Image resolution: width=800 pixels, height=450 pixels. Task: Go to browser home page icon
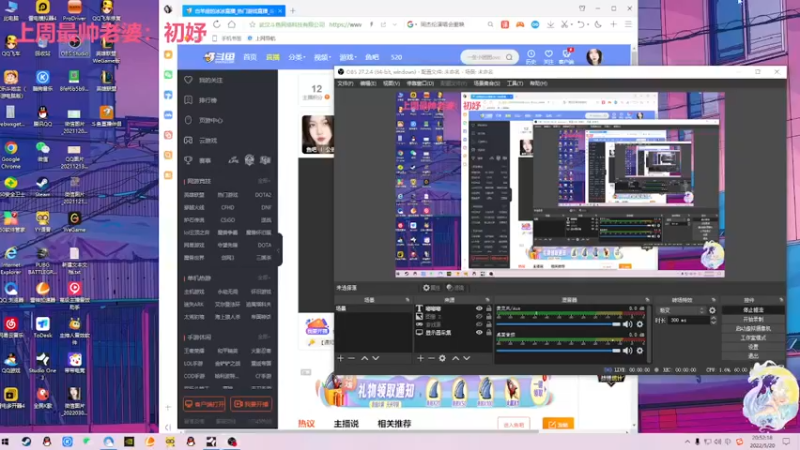tap(232, 24)
